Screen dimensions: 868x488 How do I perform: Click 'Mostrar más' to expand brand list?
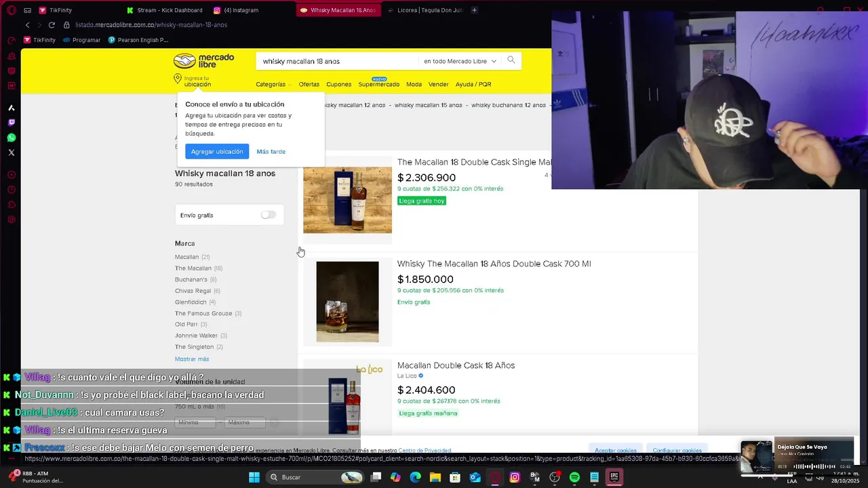coord(192,359)
